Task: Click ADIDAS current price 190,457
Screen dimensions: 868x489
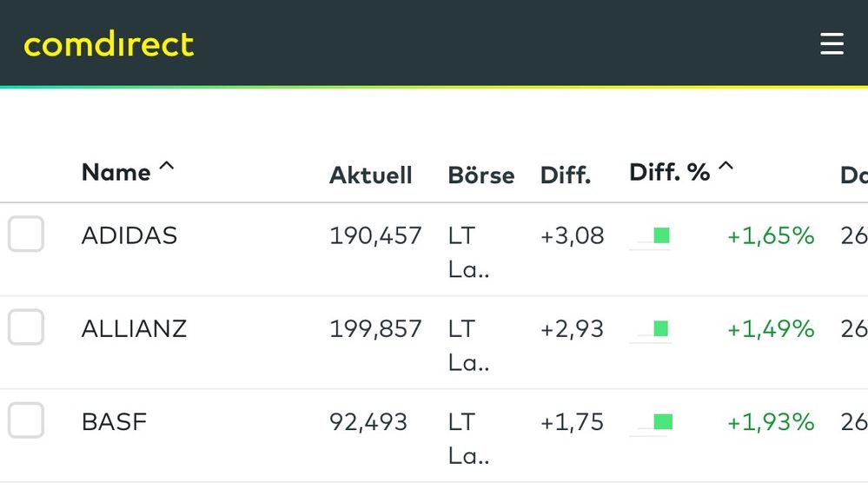Action: click(x=375, y=235)
